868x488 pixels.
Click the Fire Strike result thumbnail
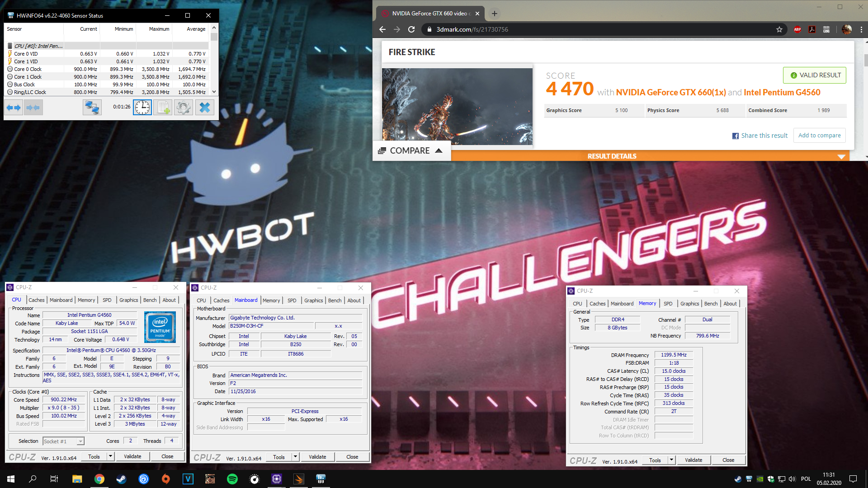pos(457,107)
